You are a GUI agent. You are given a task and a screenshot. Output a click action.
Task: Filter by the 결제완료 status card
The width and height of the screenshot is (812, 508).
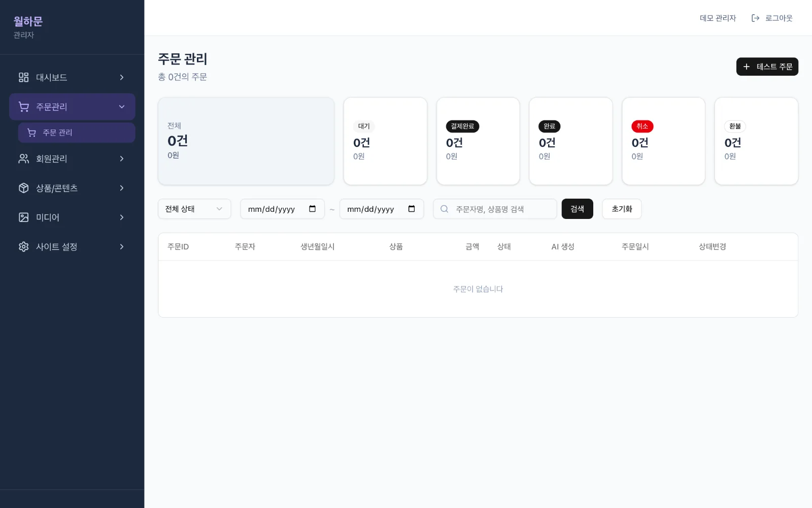(x=478, y=141)
